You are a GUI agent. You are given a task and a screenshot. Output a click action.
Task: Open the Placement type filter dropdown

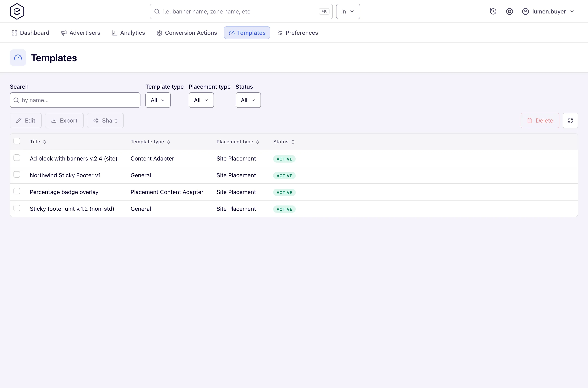[201, 100]
